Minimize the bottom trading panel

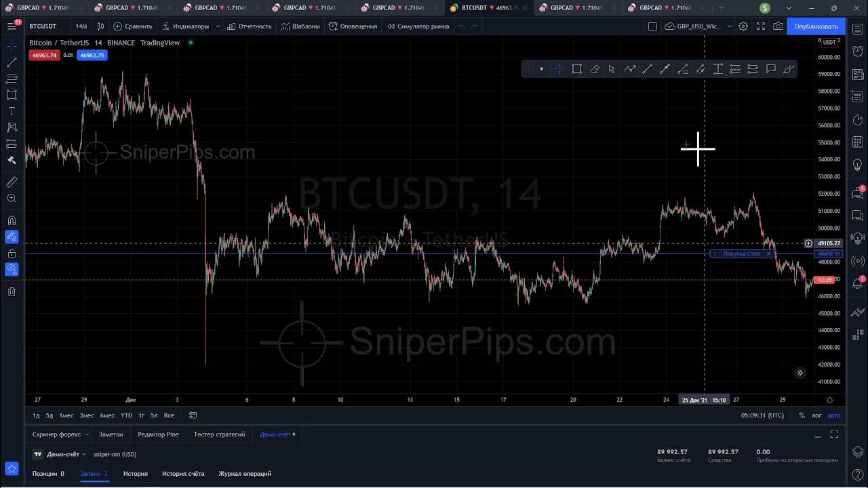pyautogui.click(x=818, y=434)
